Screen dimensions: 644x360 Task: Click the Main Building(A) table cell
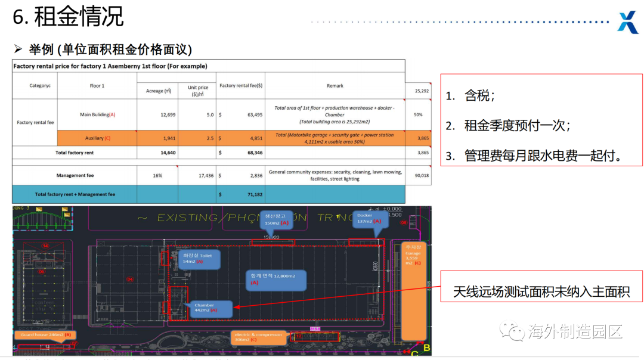[97, 114]
